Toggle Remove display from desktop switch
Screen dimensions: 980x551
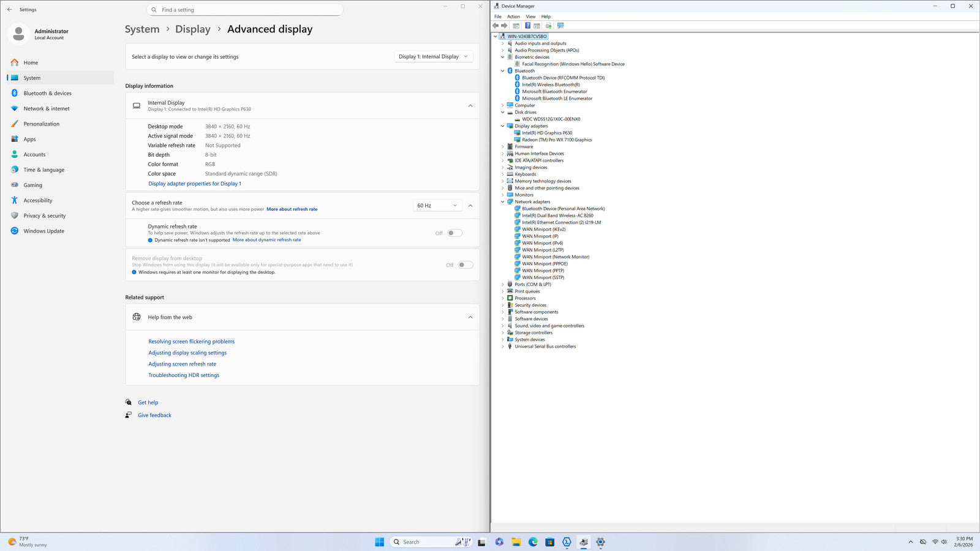point(465,265)
